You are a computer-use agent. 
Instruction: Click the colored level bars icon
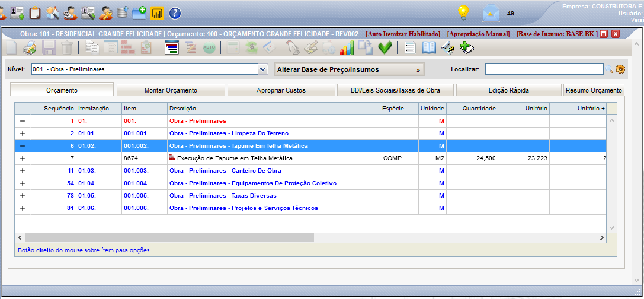pyautogui.click(x=172, y=47)
